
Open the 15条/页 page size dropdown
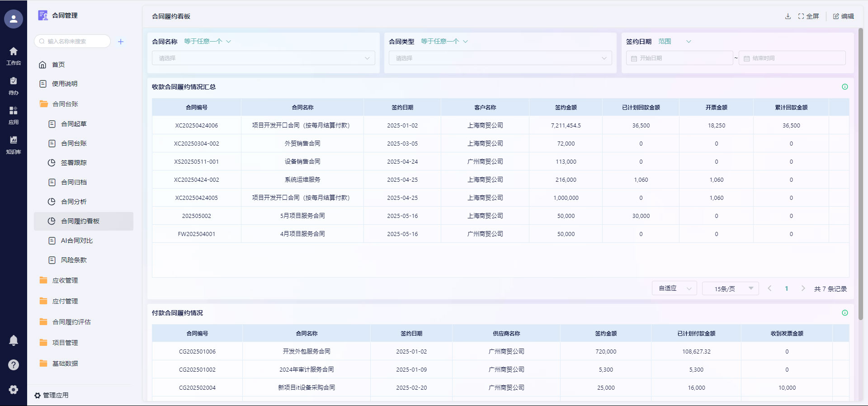730,288
